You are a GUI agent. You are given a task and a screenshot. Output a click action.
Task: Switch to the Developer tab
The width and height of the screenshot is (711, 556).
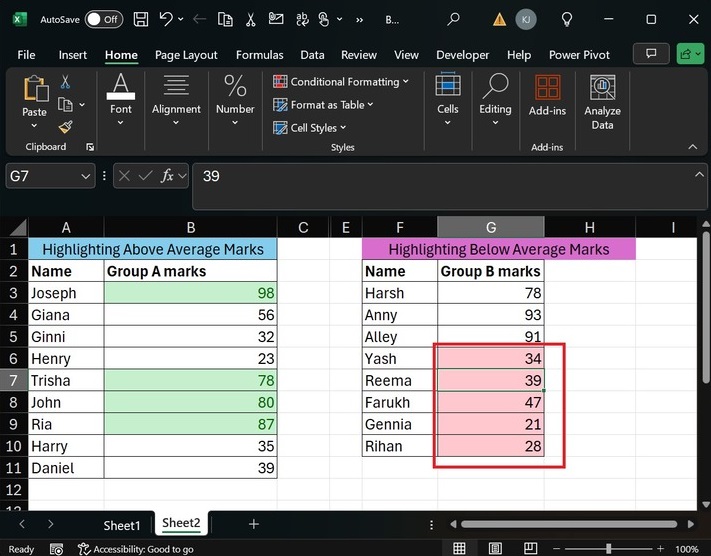click(x=463, y=55)
